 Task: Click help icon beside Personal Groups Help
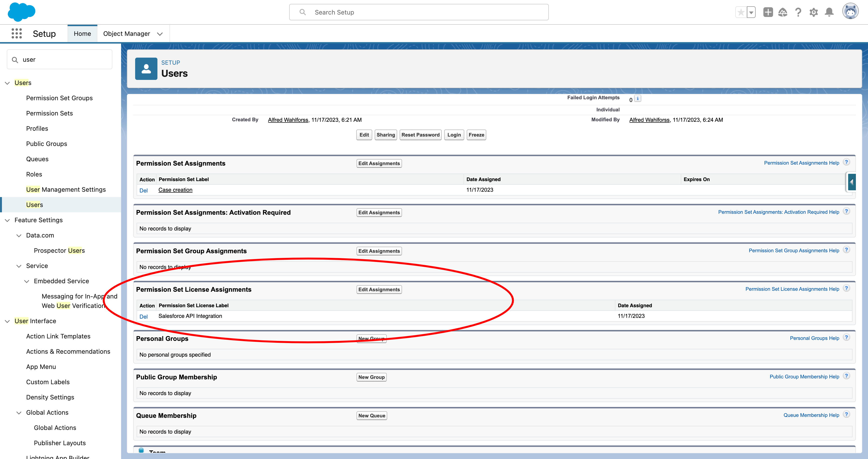pyautogui.click(x=846, y=337)
